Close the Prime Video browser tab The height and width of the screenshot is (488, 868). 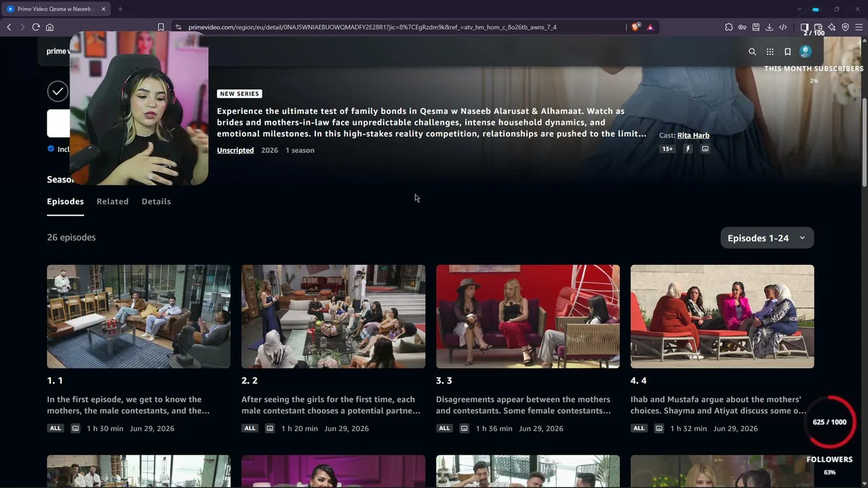[104, 9]
